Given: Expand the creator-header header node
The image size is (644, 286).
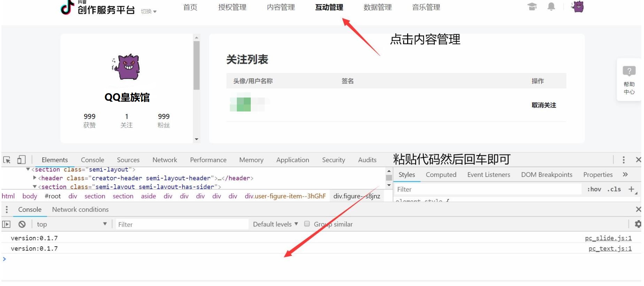Looking at the screenshot, I should coord(34,178).
